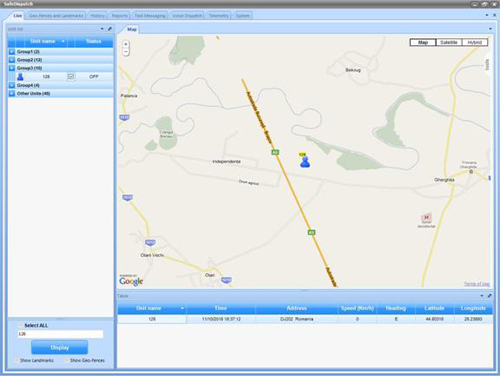Toggle the Select ALL checkbox
Image resolution: width=500 pixels, height=376 pixels.
click(20, 325)
